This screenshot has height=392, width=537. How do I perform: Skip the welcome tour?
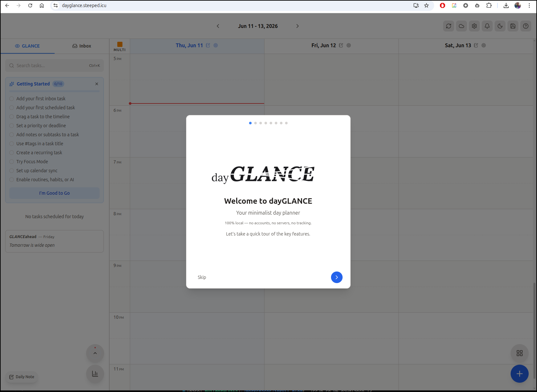pos(202,277)
